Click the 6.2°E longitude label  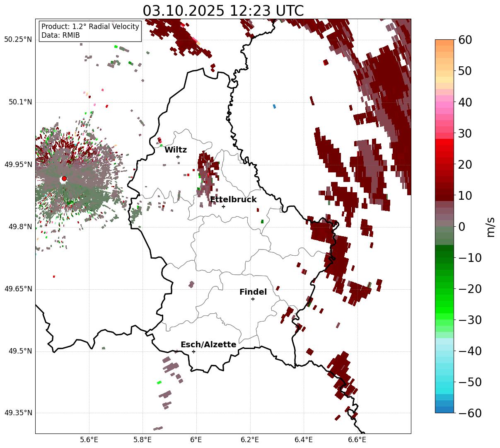pyautogui.click(x=250, y=439)
